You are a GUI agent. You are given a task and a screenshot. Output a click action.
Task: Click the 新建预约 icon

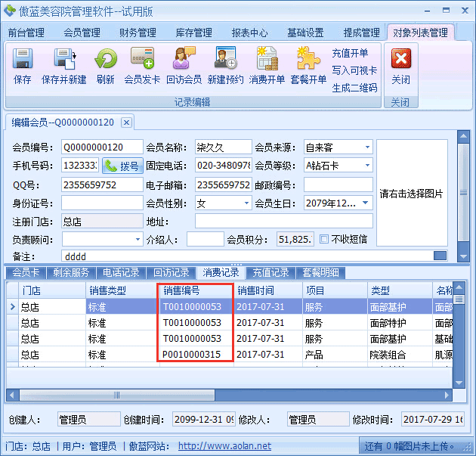[225, 57]
